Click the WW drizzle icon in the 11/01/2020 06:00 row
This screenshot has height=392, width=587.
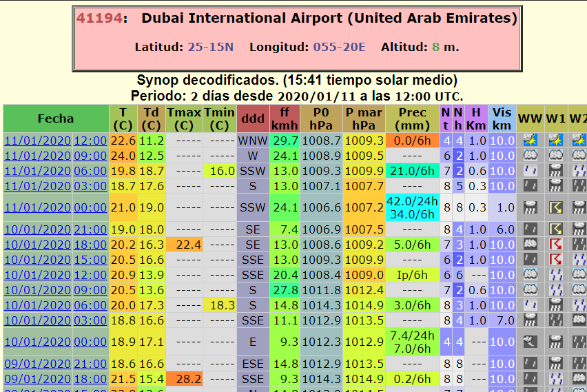click(531, 171)
